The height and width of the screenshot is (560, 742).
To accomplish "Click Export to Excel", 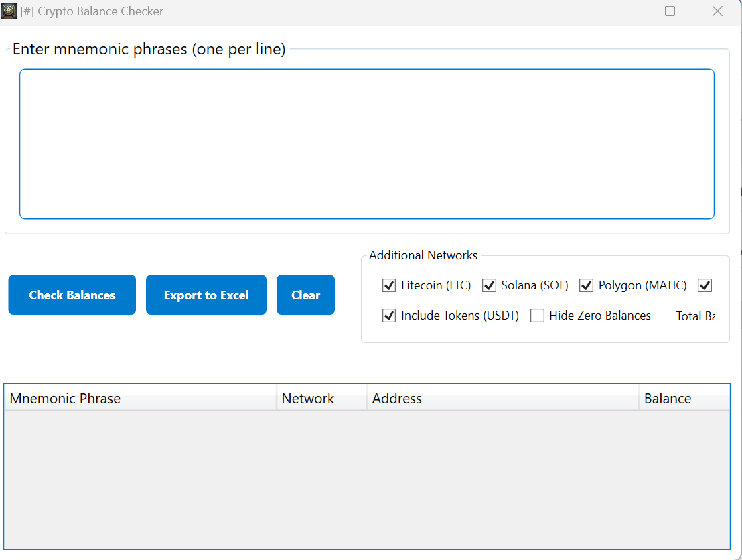I will (x=206, y=295).
